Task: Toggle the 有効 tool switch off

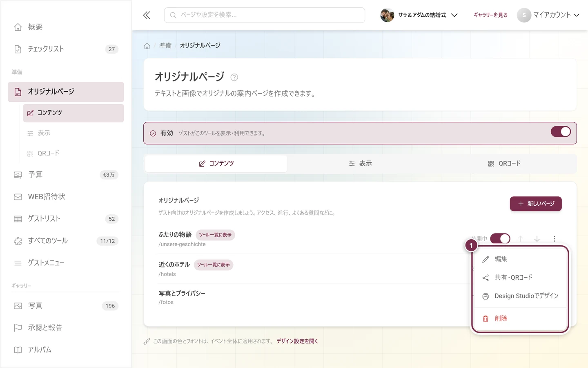Action: pos(561,132)
